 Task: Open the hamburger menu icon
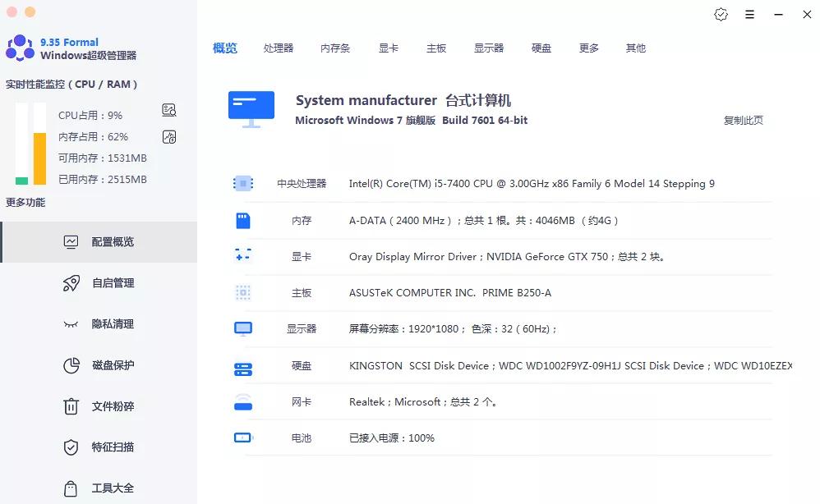click(x=749, y=14)
